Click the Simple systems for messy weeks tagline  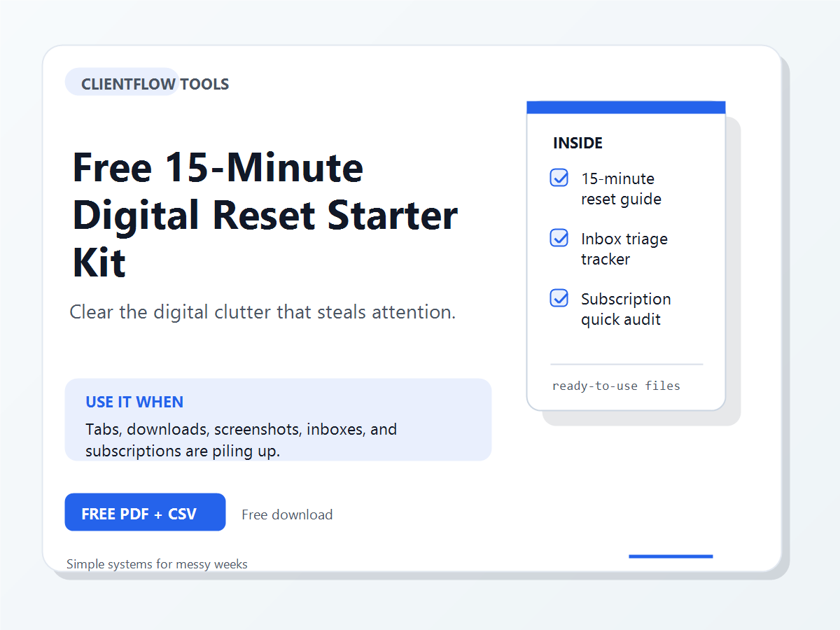pyautogui.click(x=157, y=564)
